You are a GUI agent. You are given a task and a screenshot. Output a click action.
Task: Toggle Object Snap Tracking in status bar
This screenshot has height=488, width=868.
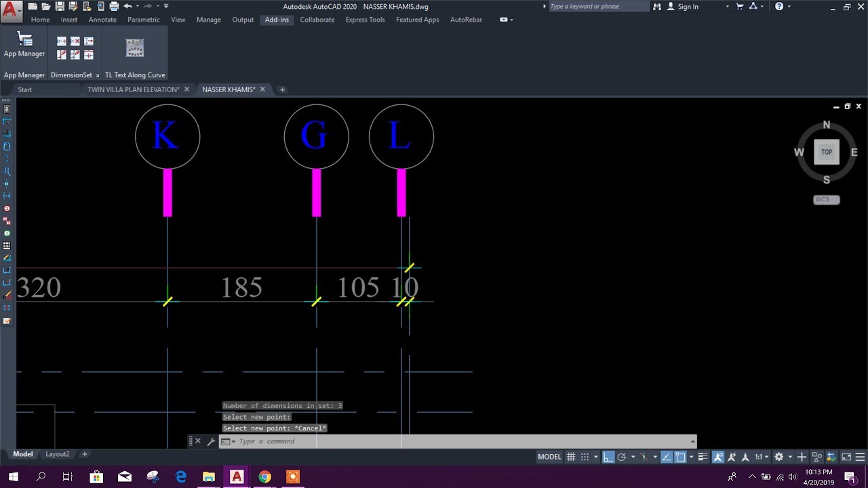click(667, 457)
